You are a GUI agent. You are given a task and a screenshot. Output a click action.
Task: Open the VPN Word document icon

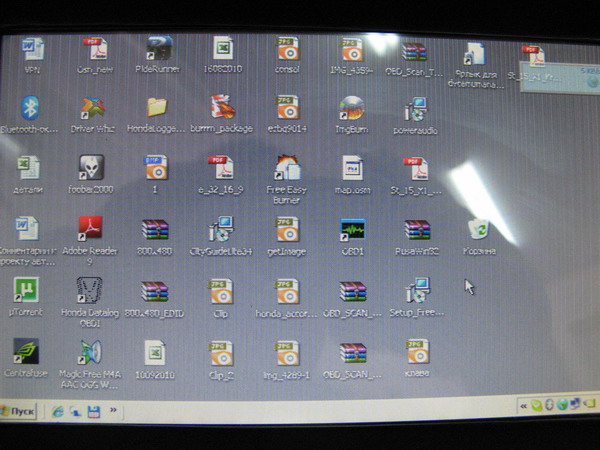click(33, 49)
